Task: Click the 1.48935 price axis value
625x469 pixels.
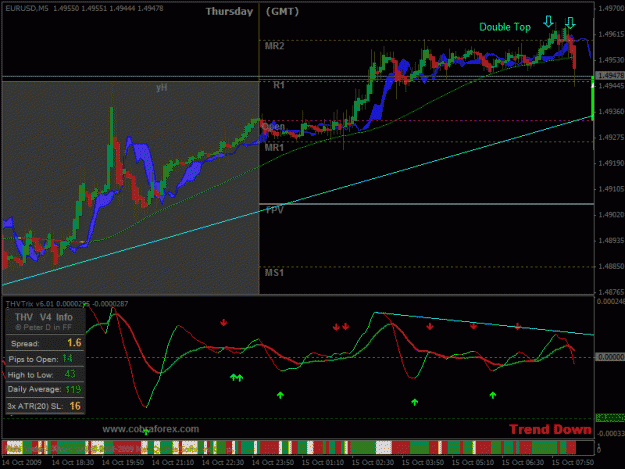Action: tap(611, 241)
